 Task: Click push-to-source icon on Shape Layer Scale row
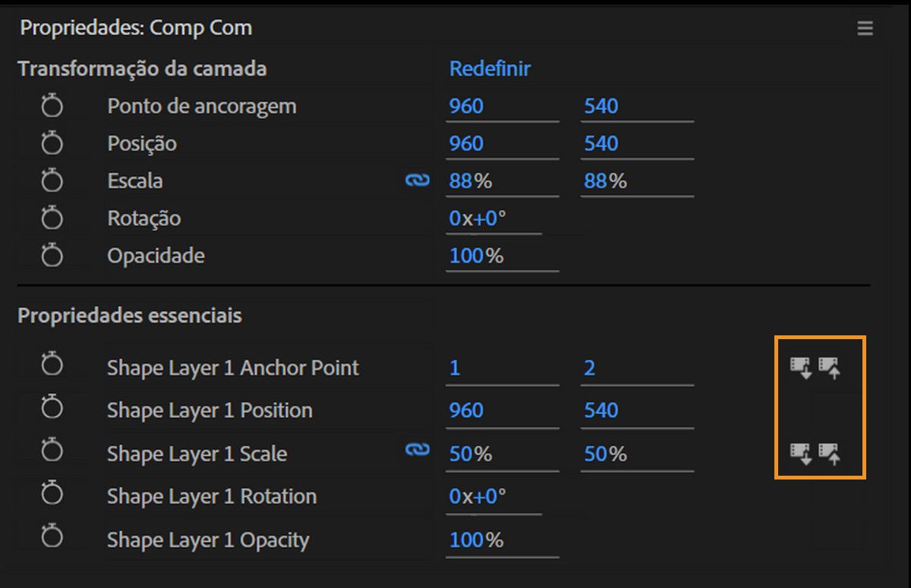(830, 454)
